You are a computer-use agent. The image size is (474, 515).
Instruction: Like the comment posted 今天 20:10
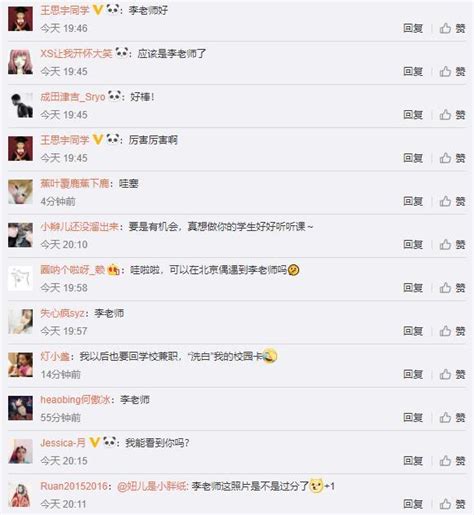(x=452, y=245)
